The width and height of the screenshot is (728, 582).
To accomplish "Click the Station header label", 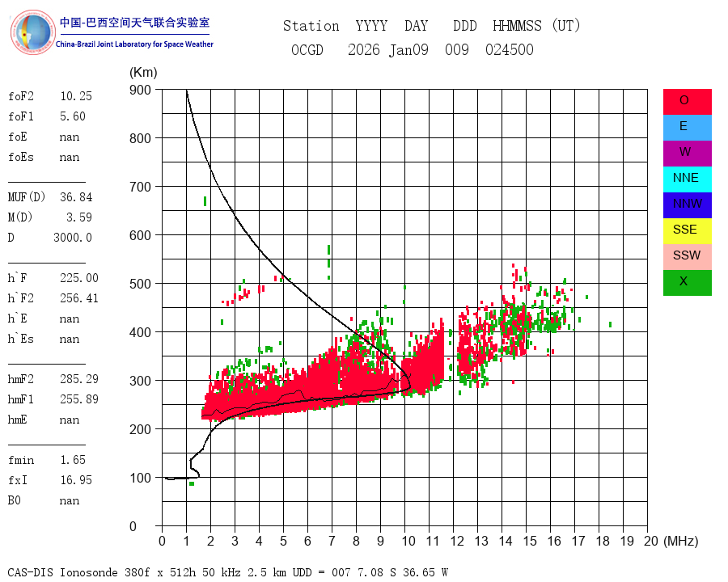I will [x=311, y=26].
